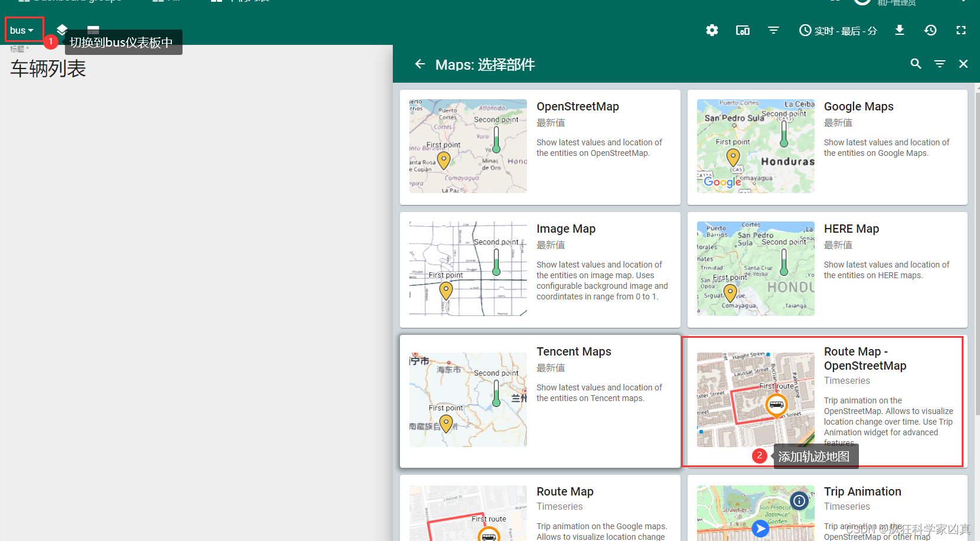Click the 最新值 label under Google Maps

pos(838,123)
